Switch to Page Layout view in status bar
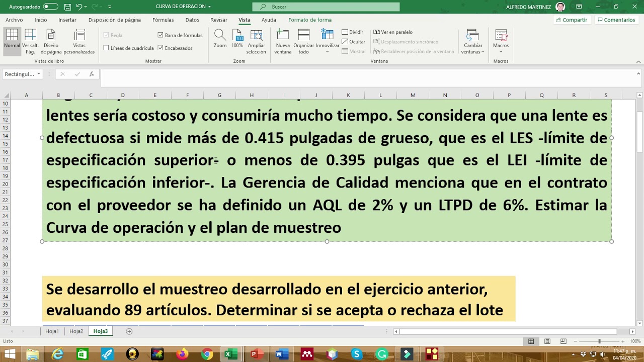 547,341
